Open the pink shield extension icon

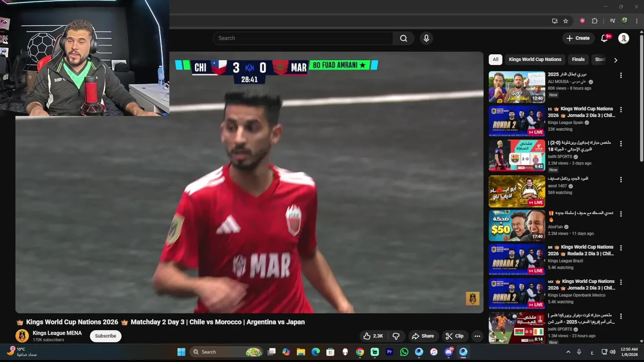coord(582,21)
